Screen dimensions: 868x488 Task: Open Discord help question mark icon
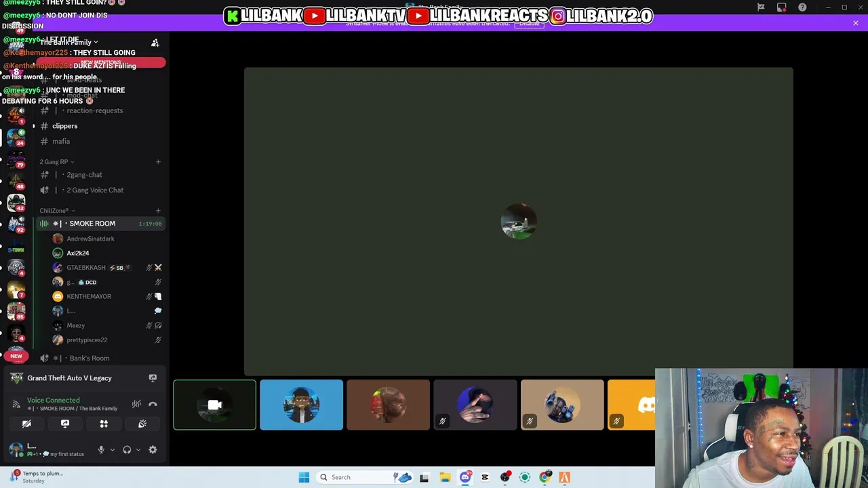(x=803, y=7)
